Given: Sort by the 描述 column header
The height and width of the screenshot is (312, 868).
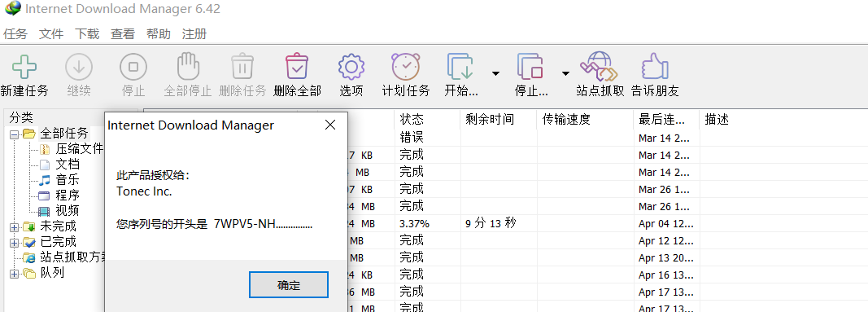Looking at the screenshot, I should [717, 119].
